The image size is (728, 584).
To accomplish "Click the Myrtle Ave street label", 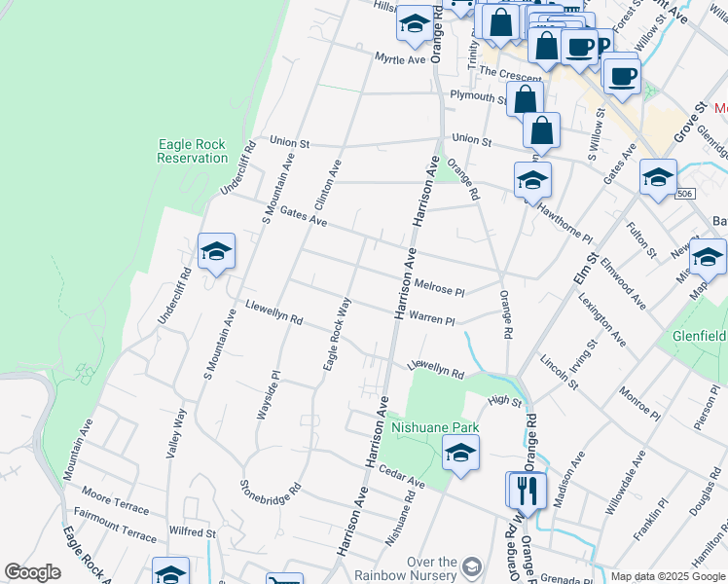I will (x=400, y=59).
